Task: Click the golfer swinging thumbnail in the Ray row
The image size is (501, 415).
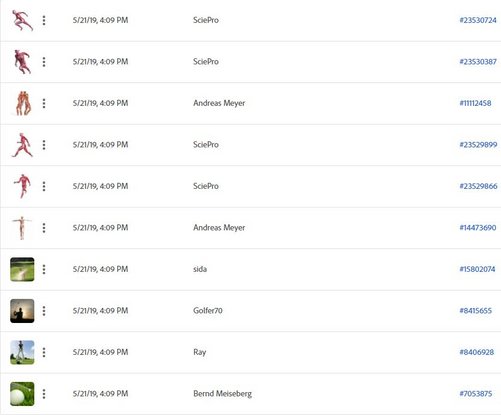Action: tap(22, 352)
